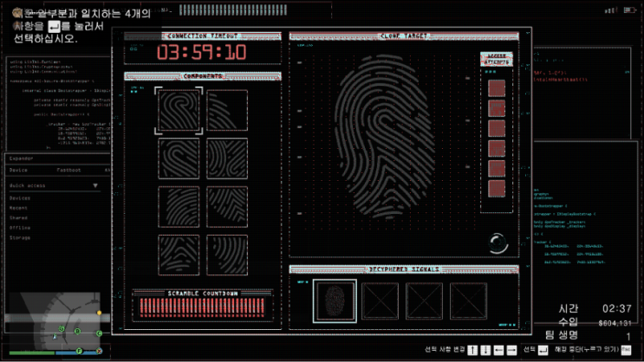The height and width of the screenshot is (362, 644).
Task: Open the quick access dropdown arrow
Action: (95, 186)
